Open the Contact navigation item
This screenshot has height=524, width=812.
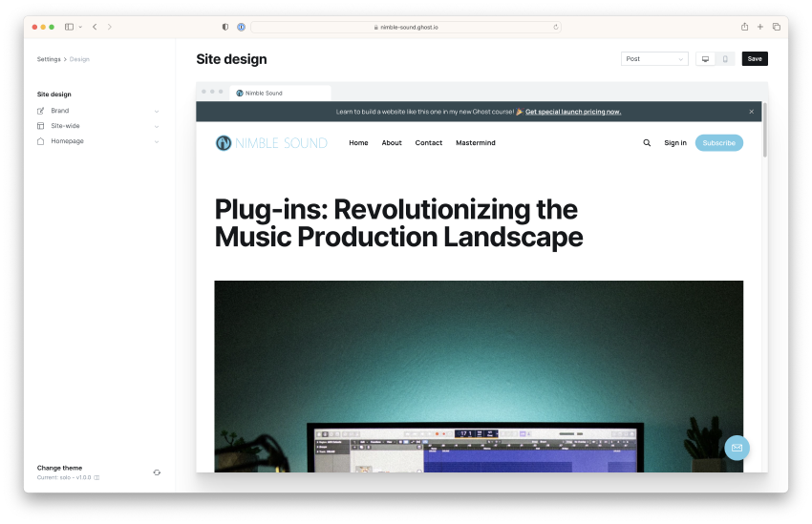tap(428, 143)
